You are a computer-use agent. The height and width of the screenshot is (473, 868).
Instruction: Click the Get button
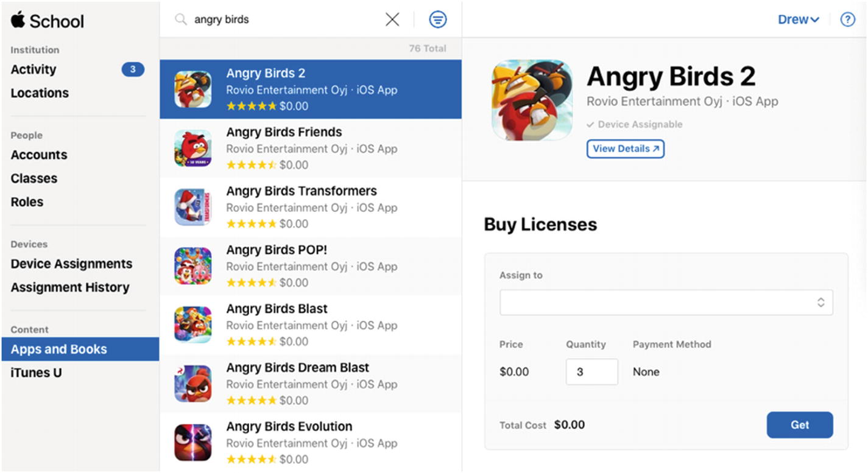[800, 425]
